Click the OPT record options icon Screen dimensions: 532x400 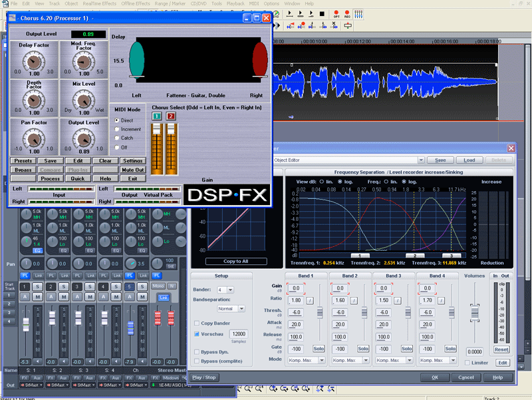pos(336,13)
